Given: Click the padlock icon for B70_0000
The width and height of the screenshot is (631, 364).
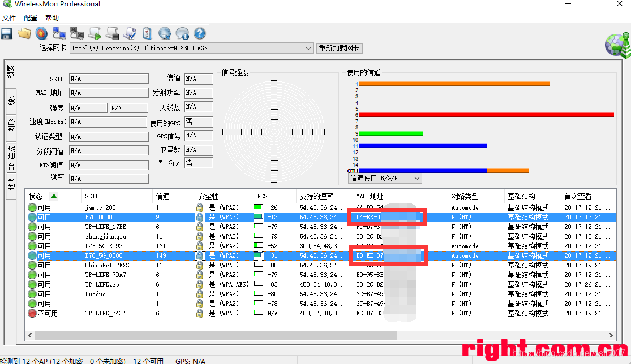Looking at the screenshot, I should [200, 216].
